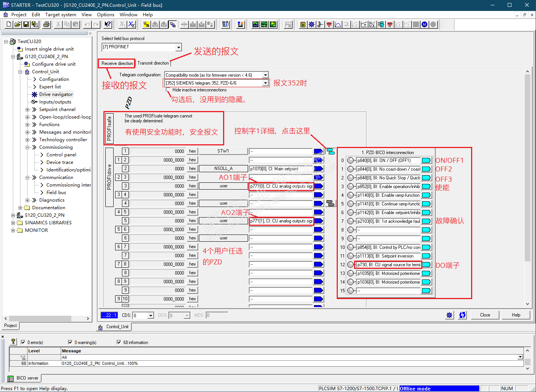Click the message filter funnel icon
536x392 pixels.
coord(23,358)
